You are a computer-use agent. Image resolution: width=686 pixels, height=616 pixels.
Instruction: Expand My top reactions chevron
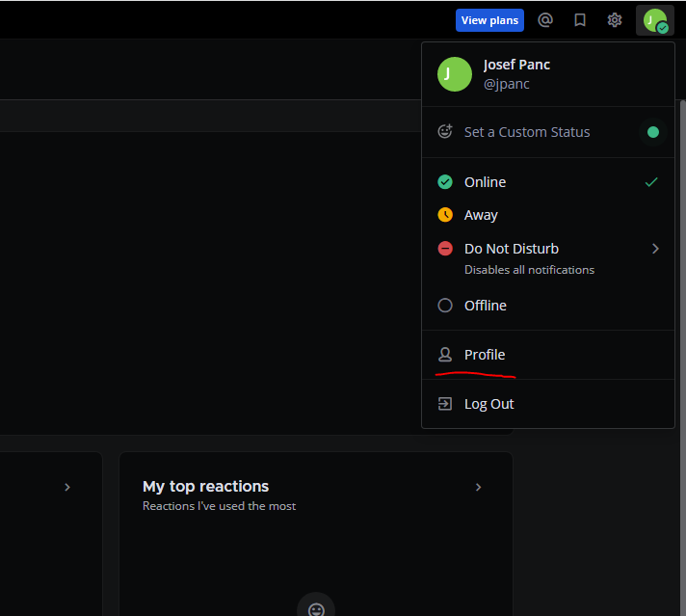pos(479,488)
